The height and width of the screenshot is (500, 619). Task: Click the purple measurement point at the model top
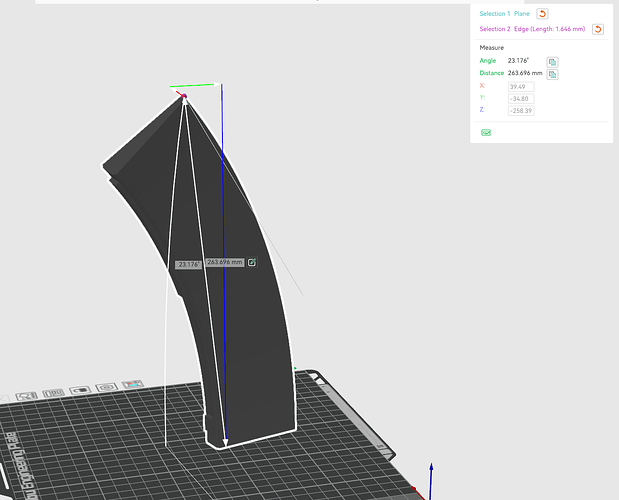pyautogui.click(x=184, y=96)
